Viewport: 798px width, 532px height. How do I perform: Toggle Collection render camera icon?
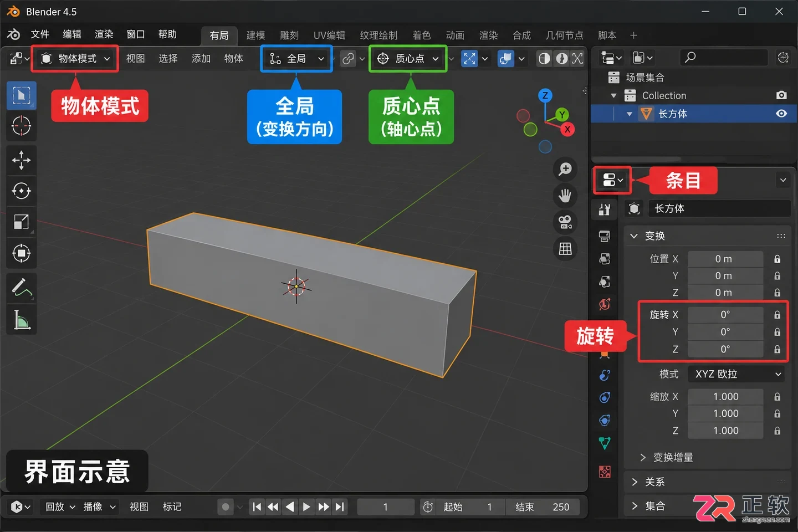click(x=781, y=95)
